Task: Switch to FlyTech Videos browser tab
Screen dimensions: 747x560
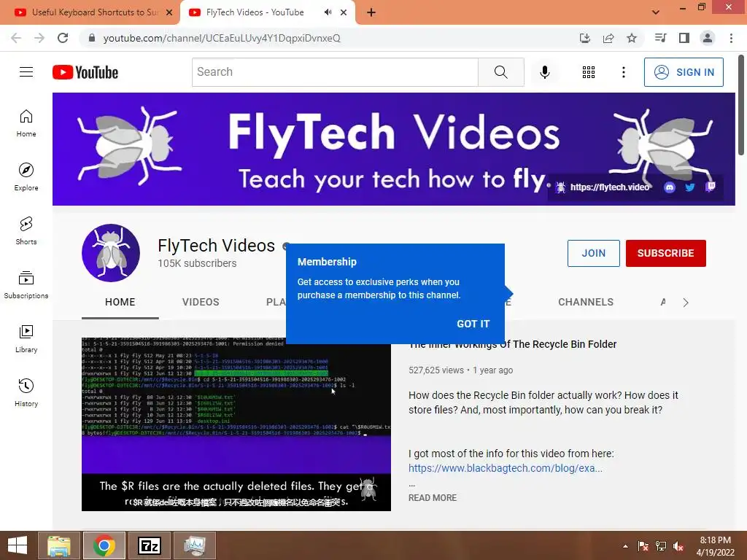Action: pyautogui.click(x=255, y=12)
